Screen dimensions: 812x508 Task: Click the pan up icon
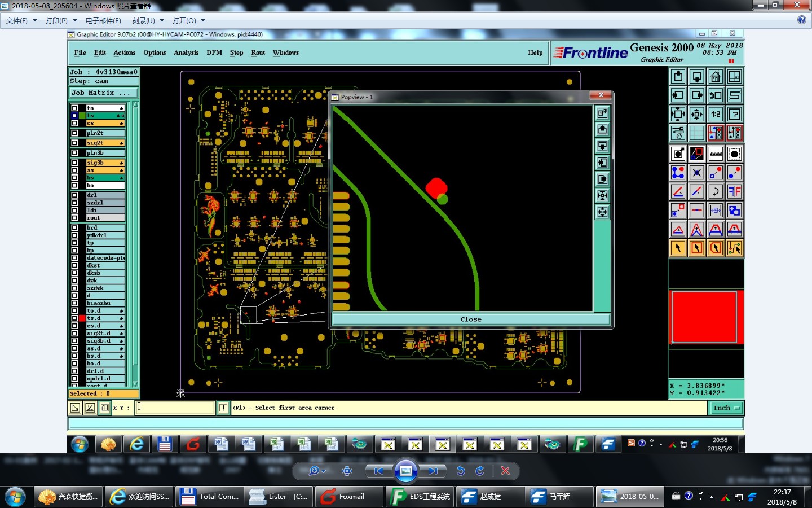[678, 77]
